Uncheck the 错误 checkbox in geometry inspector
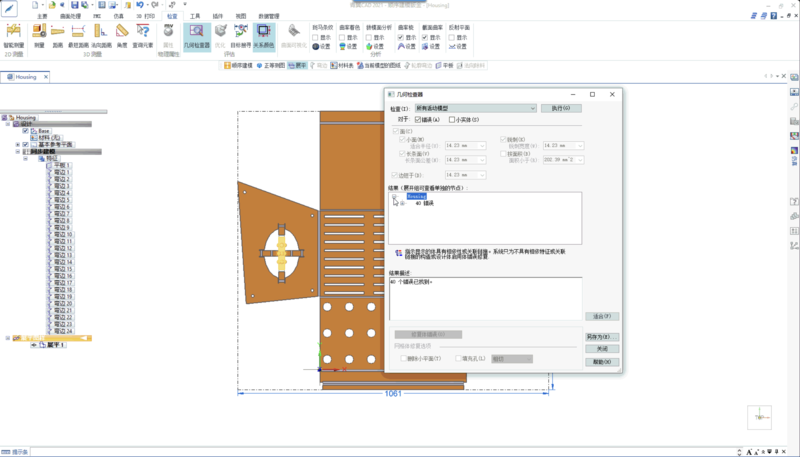The image size is (800, 457). (418, 119)
